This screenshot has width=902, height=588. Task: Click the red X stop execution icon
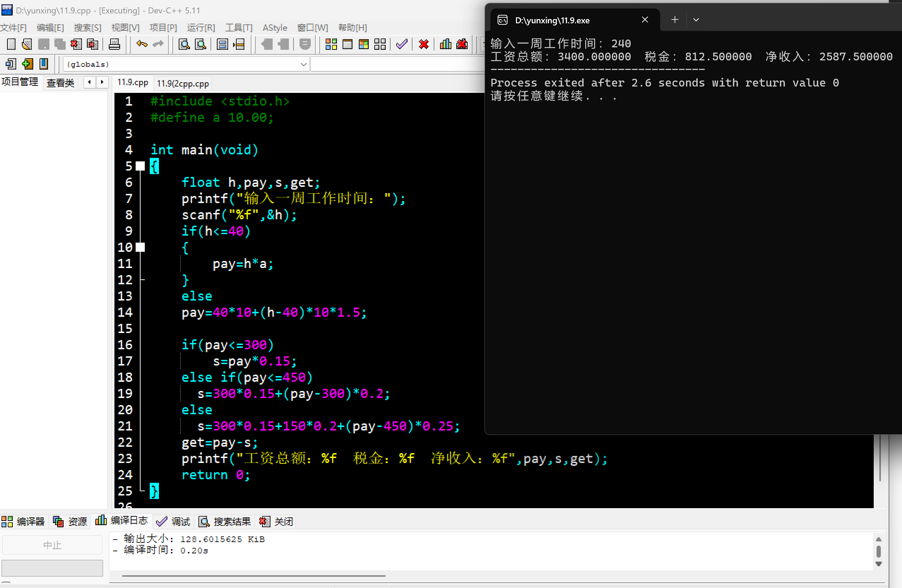(x=423, y=44)
